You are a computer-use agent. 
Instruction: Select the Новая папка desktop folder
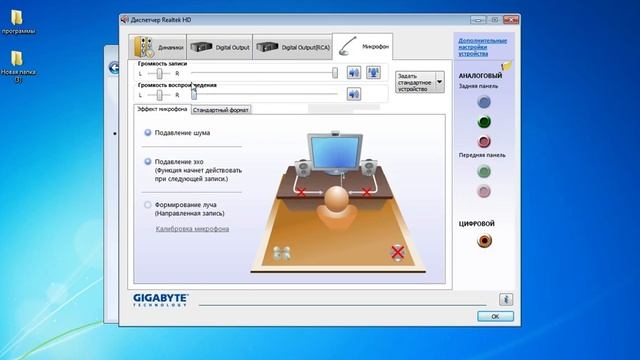coord(18,67)
